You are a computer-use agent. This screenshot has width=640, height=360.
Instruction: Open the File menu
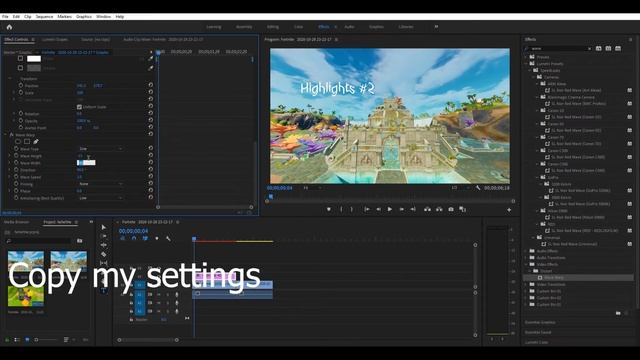[5, 17]
